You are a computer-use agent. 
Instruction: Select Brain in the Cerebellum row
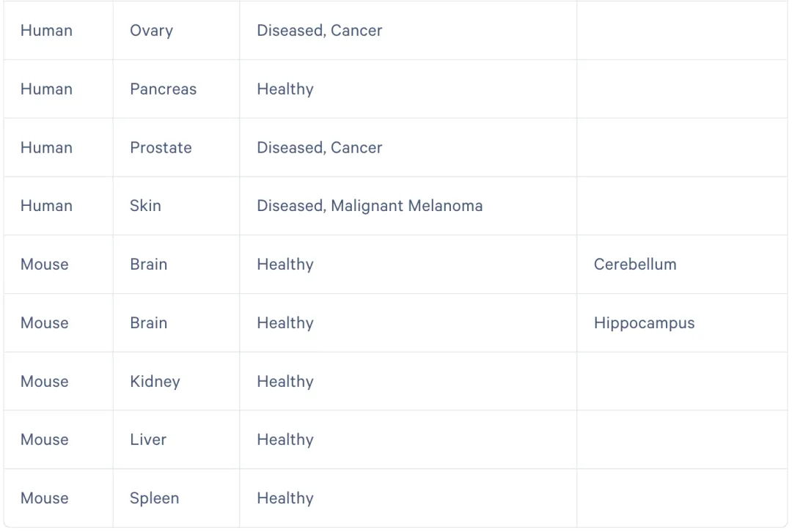[x=148, y=265]
